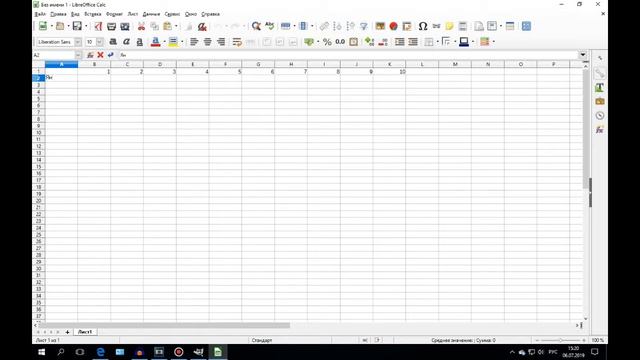The height and width of the screenshot is (360, 640).
Task: Click the formula input line
Action: coord(347,55)
